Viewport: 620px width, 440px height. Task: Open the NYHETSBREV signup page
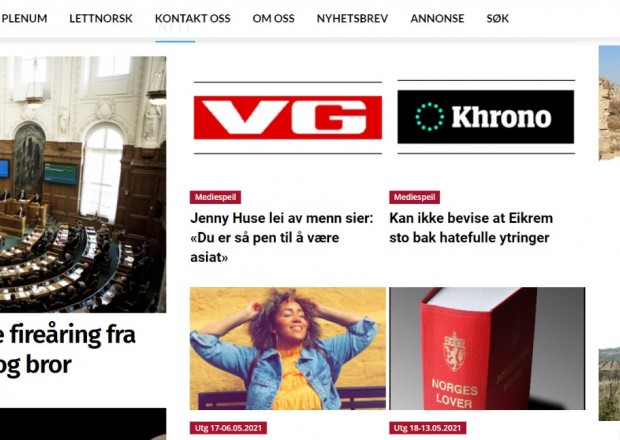click(352, 19)
